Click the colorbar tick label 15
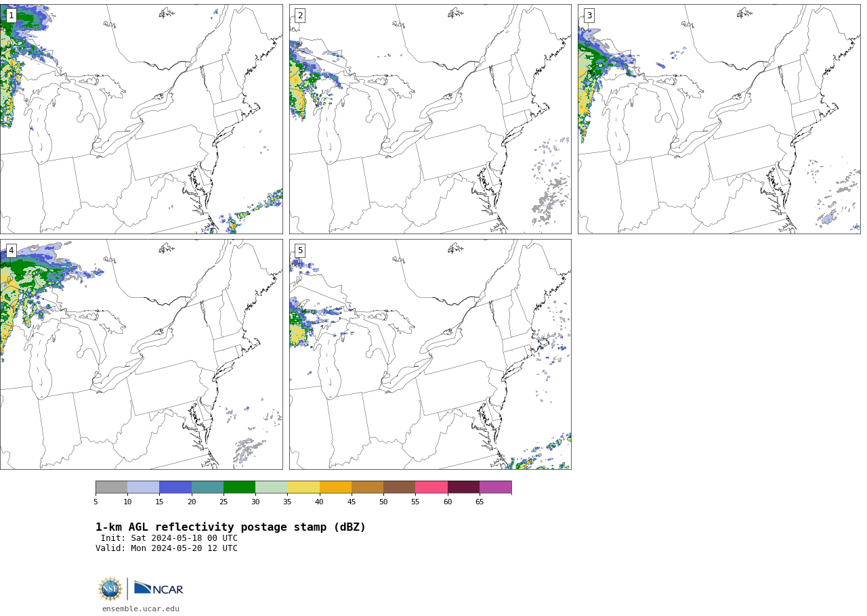 tap(159, 502)
